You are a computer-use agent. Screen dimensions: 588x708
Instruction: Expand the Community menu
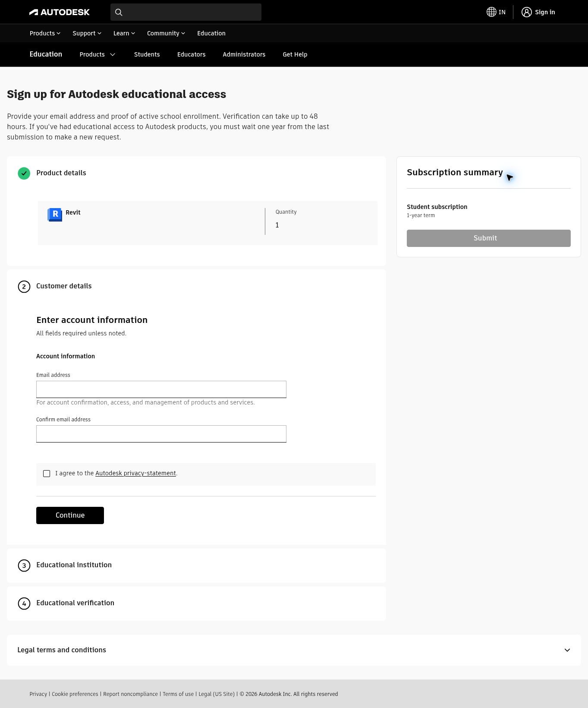click(166, 33)
